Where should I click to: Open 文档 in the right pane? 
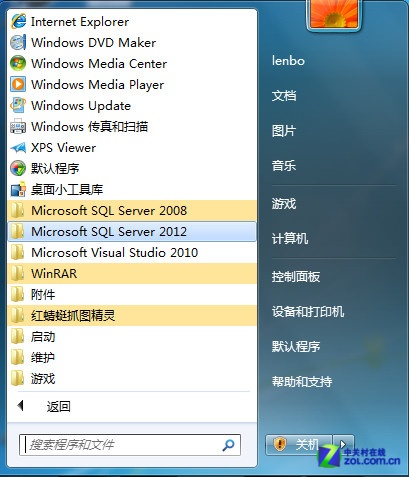coord(284,96)
